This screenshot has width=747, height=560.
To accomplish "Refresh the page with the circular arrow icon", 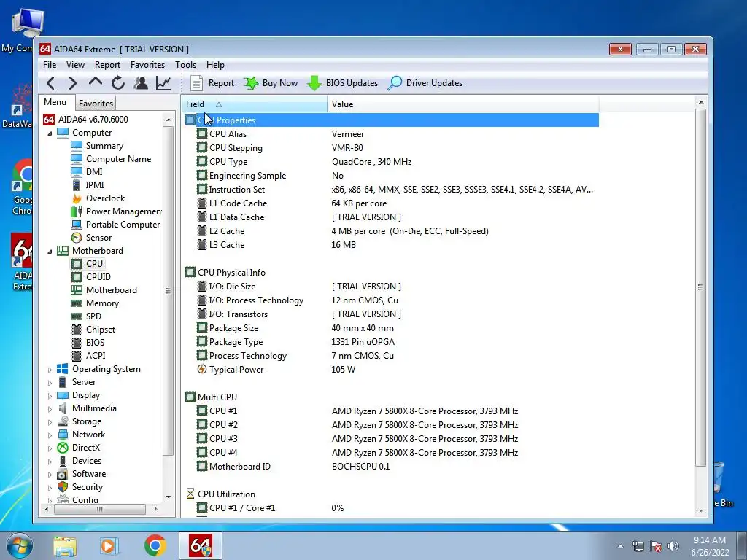I will click(x=118, y=83).
